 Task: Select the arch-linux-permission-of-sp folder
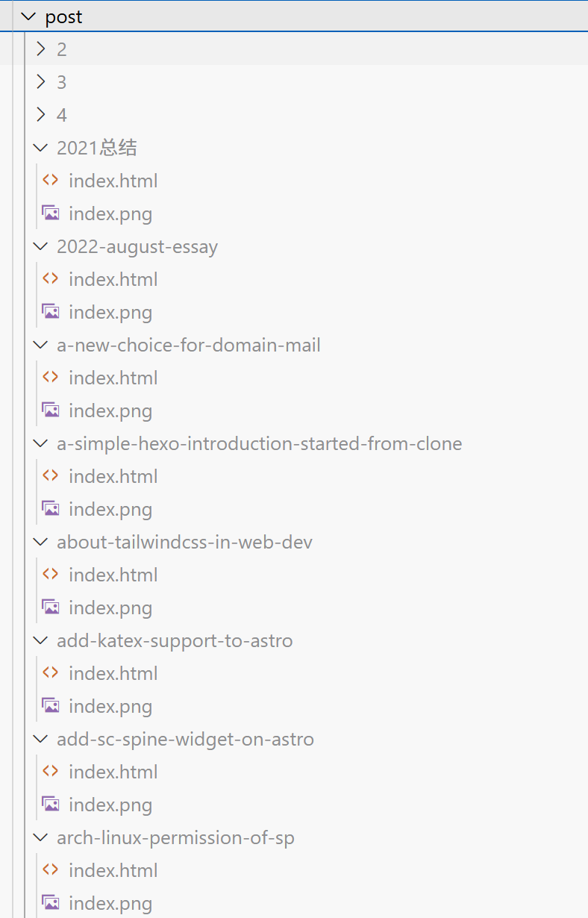click(x=175, y=837)
